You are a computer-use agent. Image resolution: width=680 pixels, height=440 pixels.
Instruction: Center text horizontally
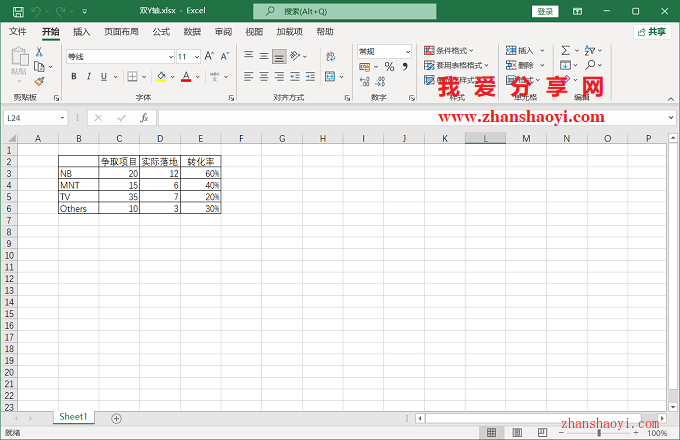coord(264,77)
